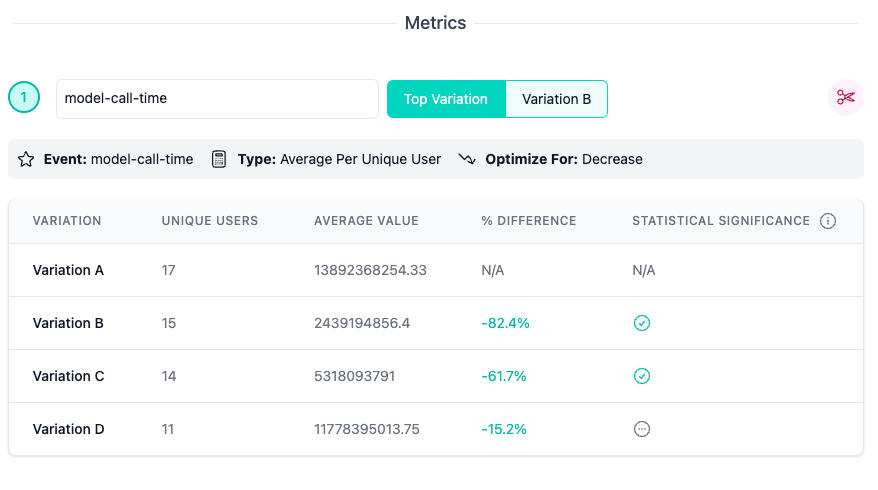Click Variation C significance checkmark icon

click(x=642, y=376)
